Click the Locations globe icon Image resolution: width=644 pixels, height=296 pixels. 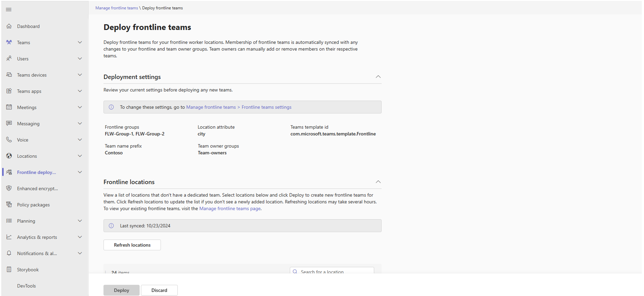[9, 156]
